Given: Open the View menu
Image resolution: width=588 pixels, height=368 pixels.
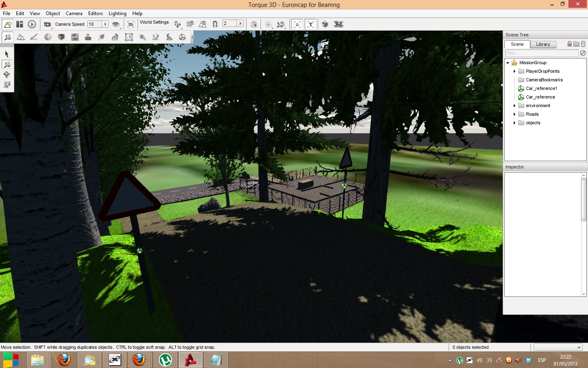Looking at the screenshot, I should coord(35,13).
